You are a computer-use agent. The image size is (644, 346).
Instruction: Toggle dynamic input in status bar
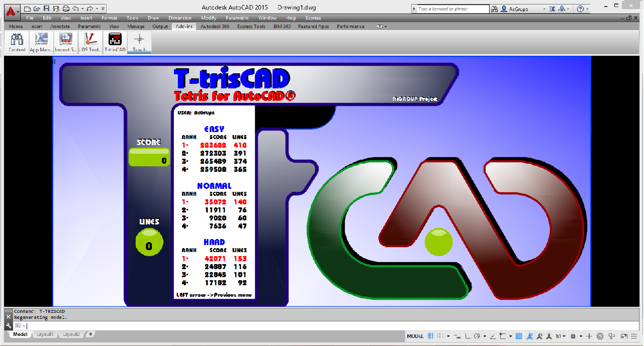click(x=457, y=336)
